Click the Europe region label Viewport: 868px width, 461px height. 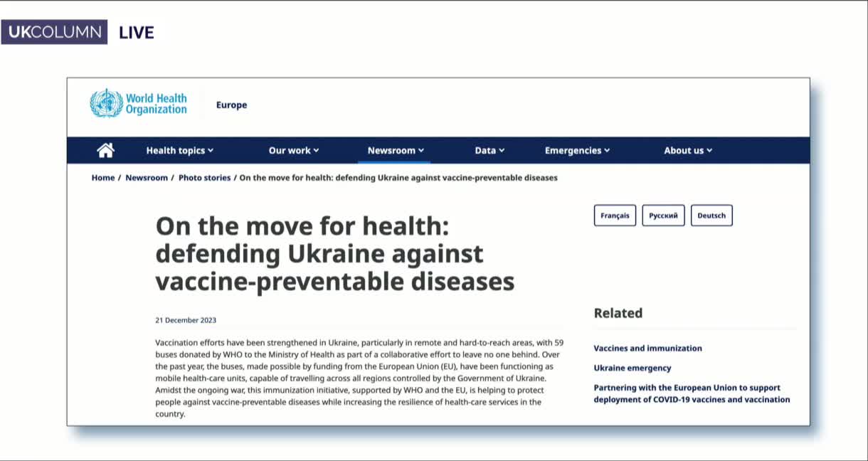pyautogui.click(x=231, y=105)
